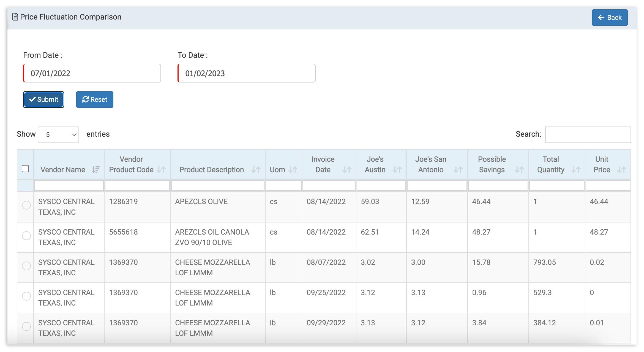Click the document icon beside Price Fluctuation Comparison
This screenshot has height=352, width=644.
point(15,17)
